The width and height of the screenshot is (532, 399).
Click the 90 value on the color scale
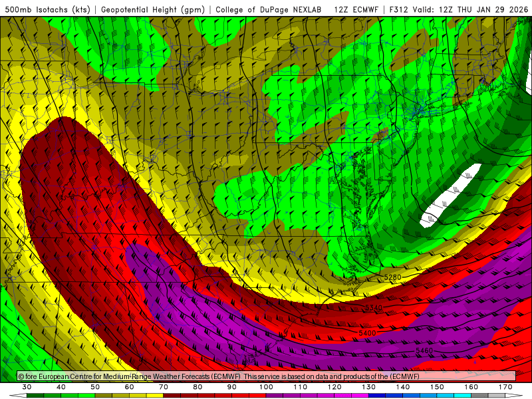pyautogui.click(x=231, y=387)
